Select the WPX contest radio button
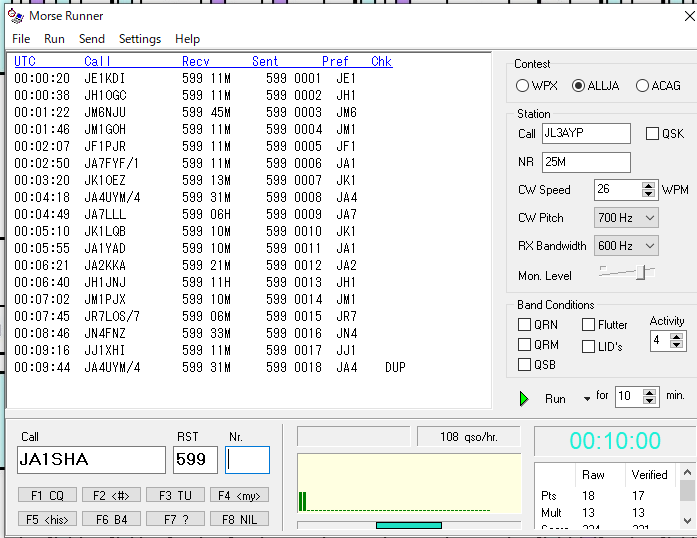Image resolution: width=697 pixels, height=538 pixels. point(522,85)
